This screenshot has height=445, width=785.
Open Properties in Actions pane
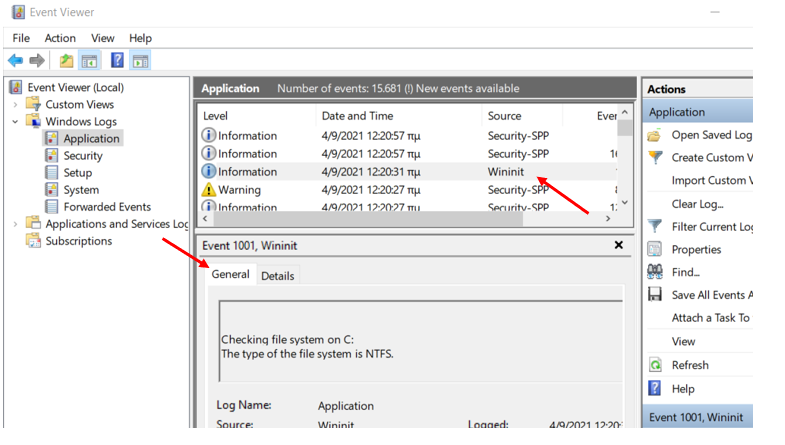(696, 250)
